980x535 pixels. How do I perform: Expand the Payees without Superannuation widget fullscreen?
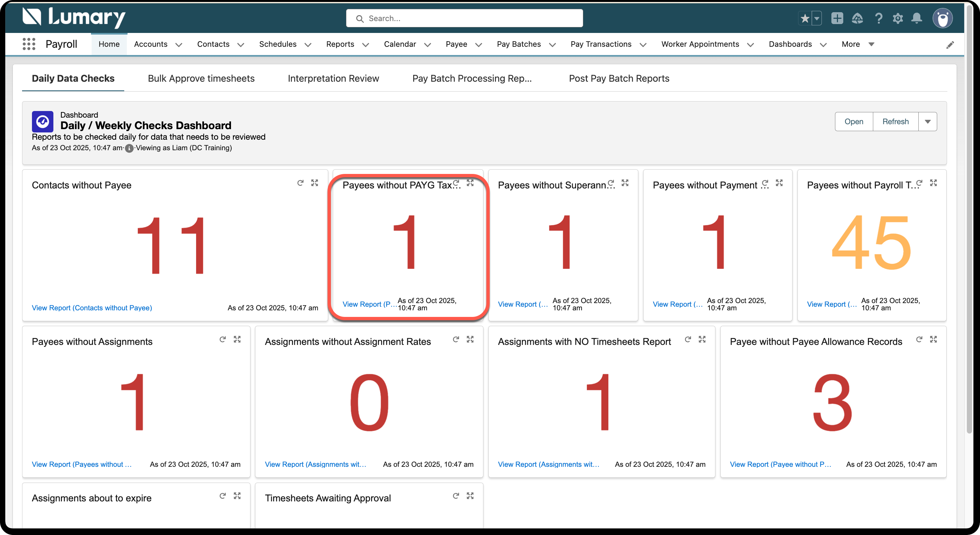click(625, 183)
